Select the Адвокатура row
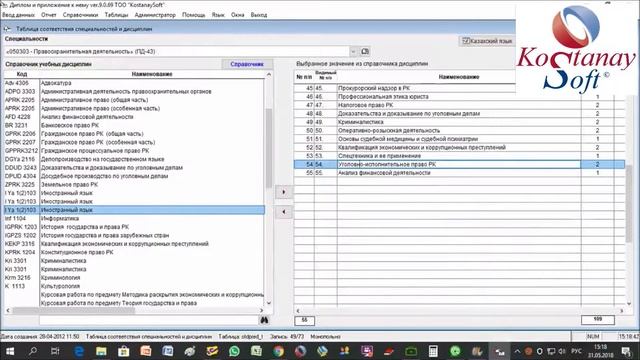The height and width of the screenshot is (360, 640). tap(134, 83)
